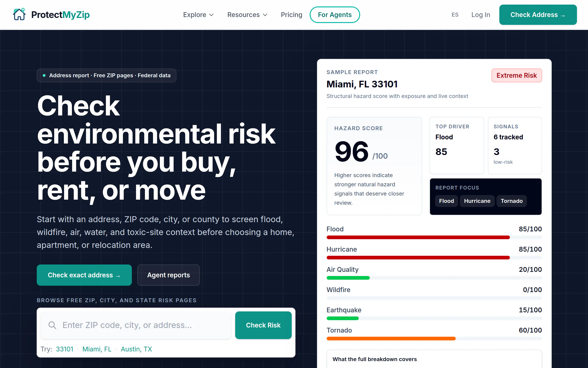
Task: Click the '60/100' Tornado score
Action: [530, 330]
